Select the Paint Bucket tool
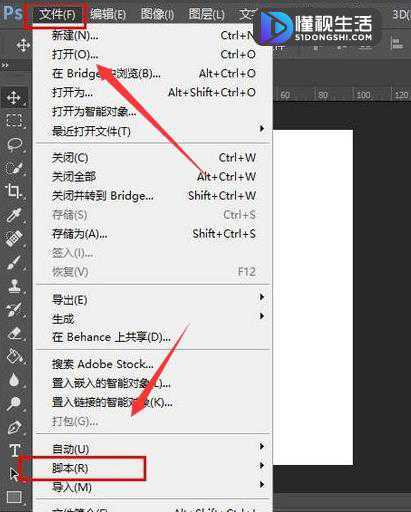411x512 pixels. click(x=14, y=356)
